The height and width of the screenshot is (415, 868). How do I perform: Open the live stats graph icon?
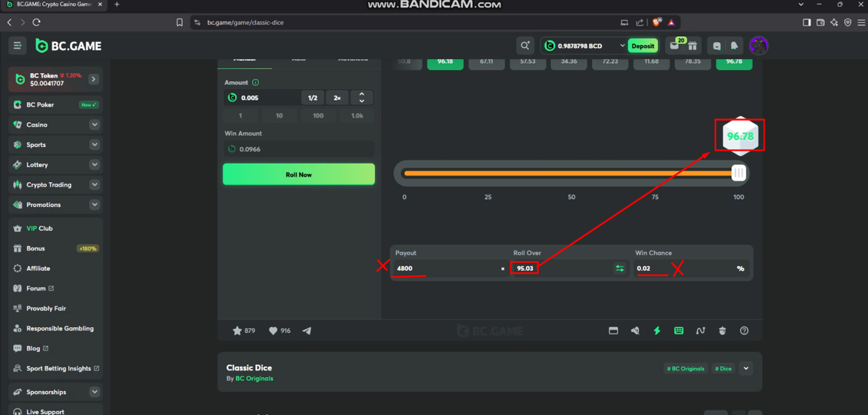pyautogui.click(x=701, y=330)
